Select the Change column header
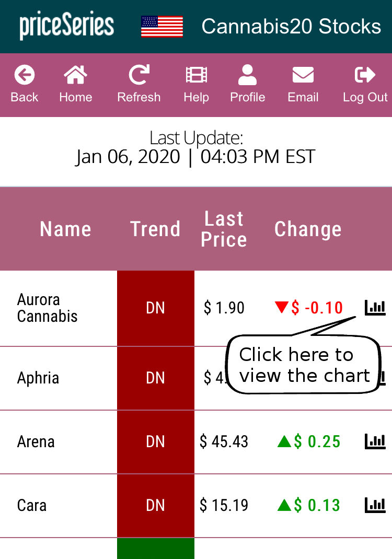The image size is (392, 559). 308,229
